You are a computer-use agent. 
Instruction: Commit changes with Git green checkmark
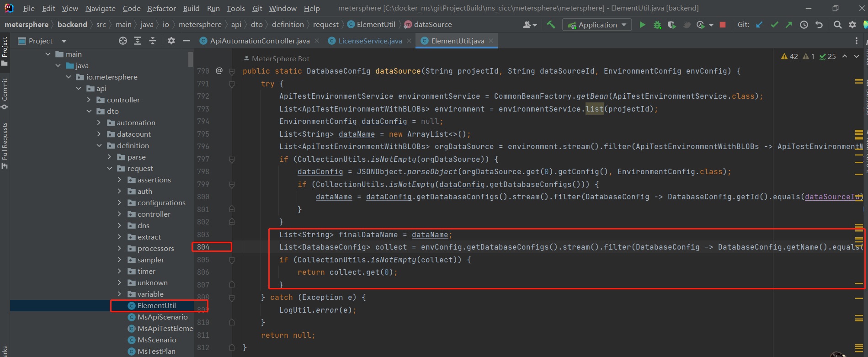774,25
